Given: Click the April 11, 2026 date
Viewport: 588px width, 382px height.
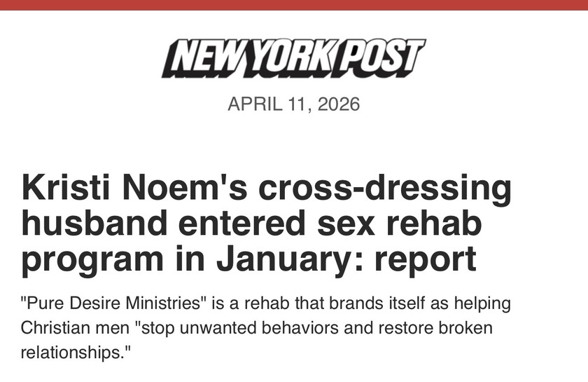Looking at the screenshot, I should coord(293,105).
